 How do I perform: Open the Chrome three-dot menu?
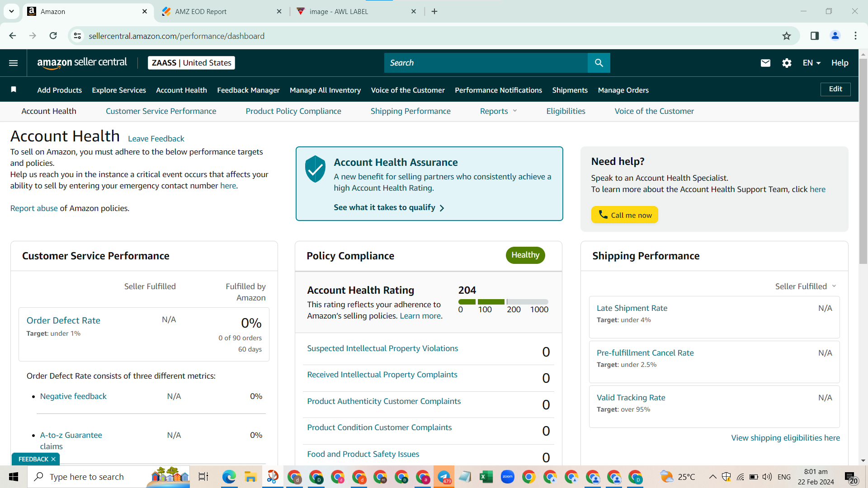point(855,36)
